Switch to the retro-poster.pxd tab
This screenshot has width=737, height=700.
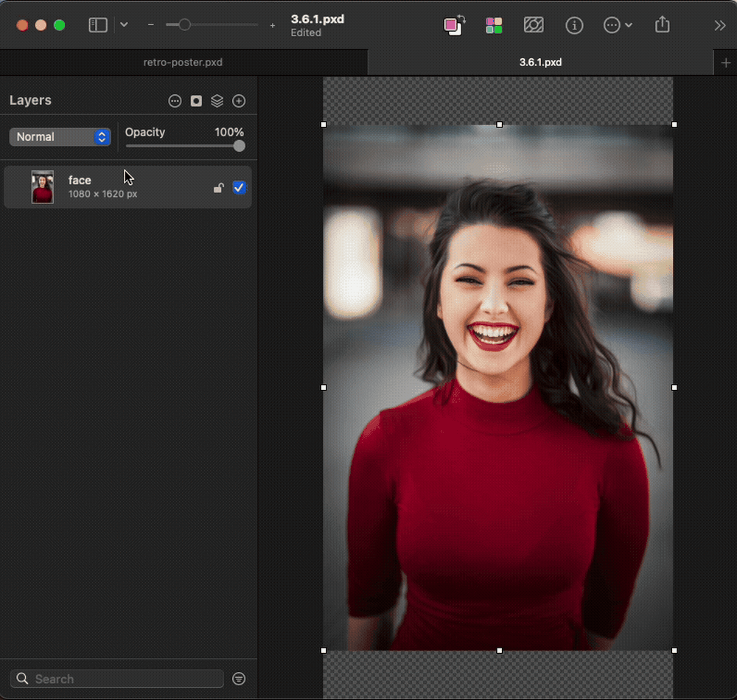(x=183, y=62)
